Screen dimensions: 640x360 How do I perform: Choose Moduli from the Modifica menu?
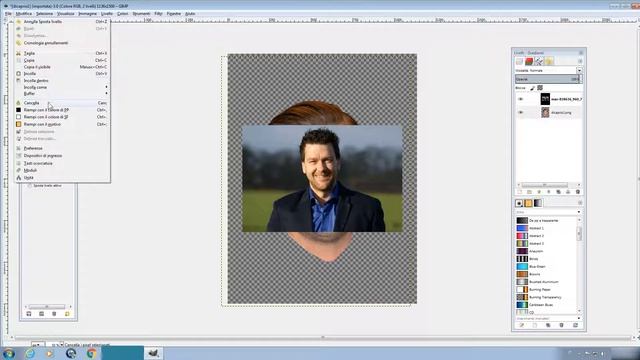point(62,170)
